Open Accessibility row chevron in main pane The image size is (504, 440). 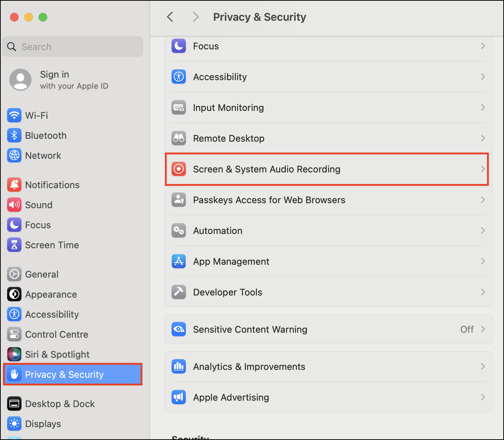tap(483, 77)
